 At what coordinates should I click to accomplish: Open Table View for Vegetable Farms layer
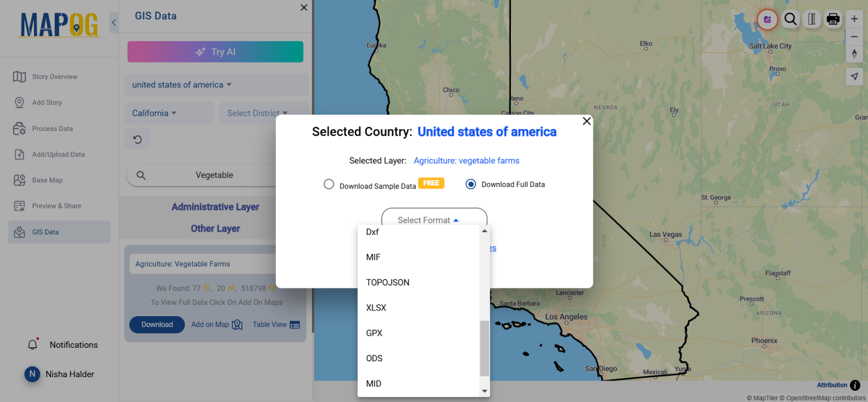click(x=276, y=324)
